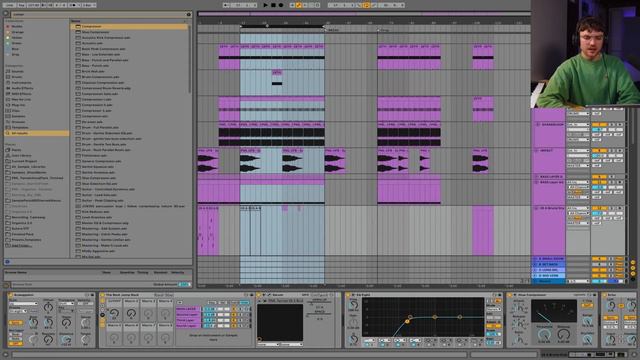Arm the Arrangement Record button in transport

tap(281, 5)
